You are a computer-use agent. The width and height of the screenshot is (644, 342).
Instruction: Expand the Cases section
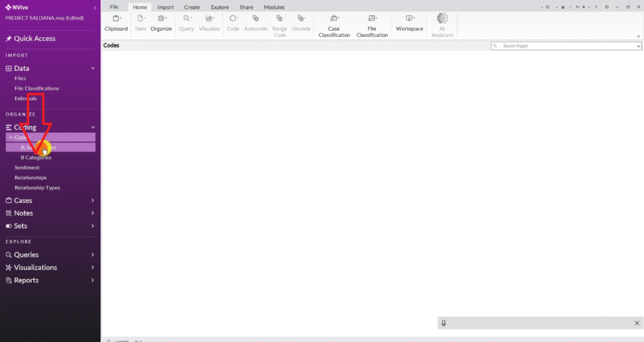click(93, 201)
